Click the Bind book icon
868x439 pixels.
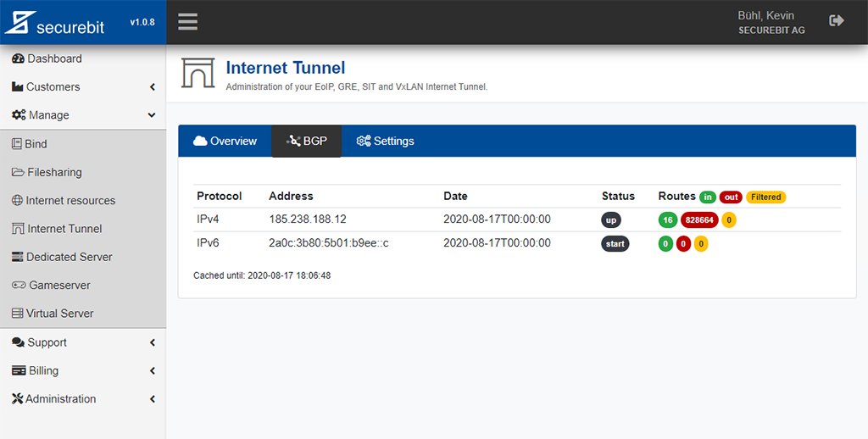pyautogui.click(x=17, y=144)
